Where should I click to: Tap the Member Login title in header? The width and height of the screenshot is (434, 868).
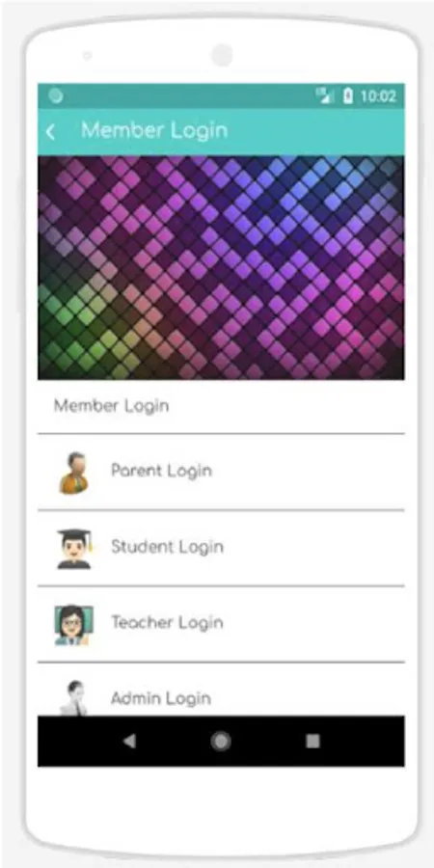pos(154,130)
